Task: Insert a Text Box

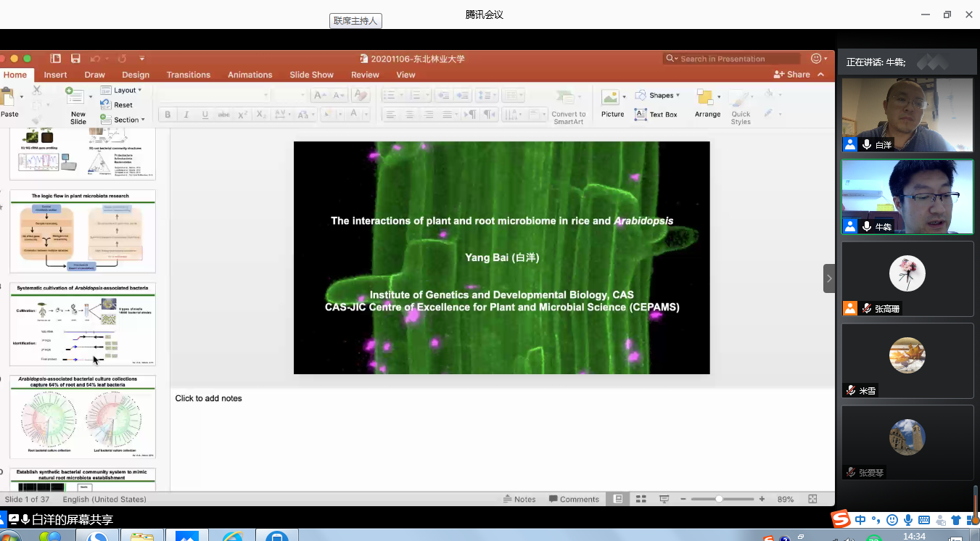Action: click(656, 115)
